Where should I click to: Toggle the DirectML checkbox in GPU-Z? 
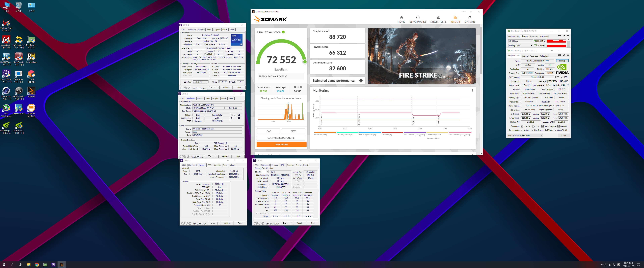[x=558, y=126]
